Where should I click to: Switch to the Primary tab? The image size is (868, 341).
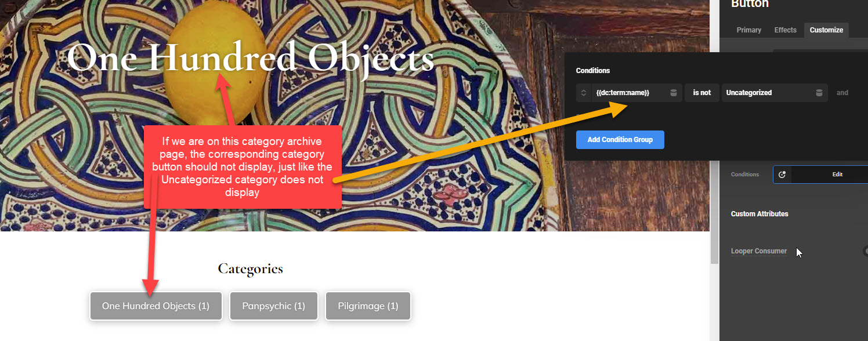tap(748, 30)
